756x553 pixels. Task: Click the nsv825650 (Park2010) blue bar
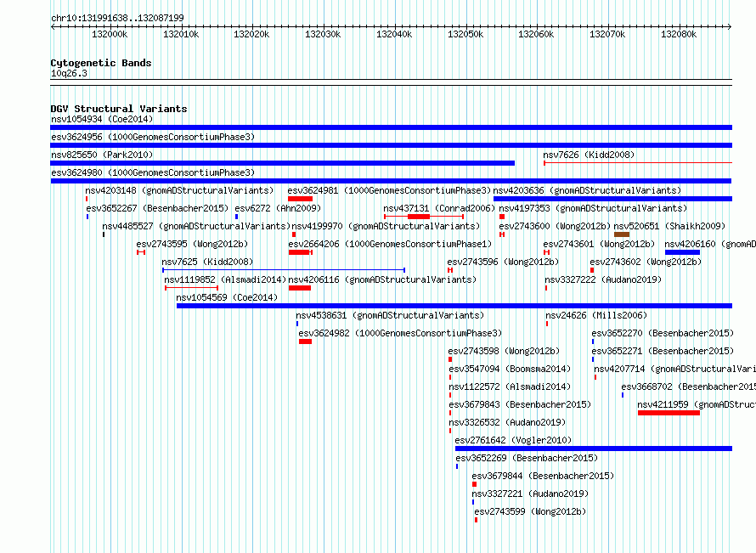(x=283, y=163)
